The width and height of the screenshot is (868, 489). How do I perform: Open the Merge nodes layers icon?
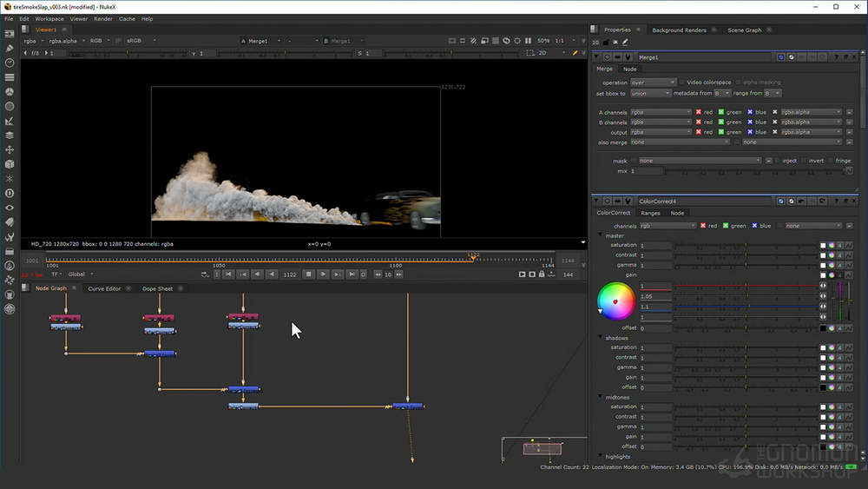[10, 135]
